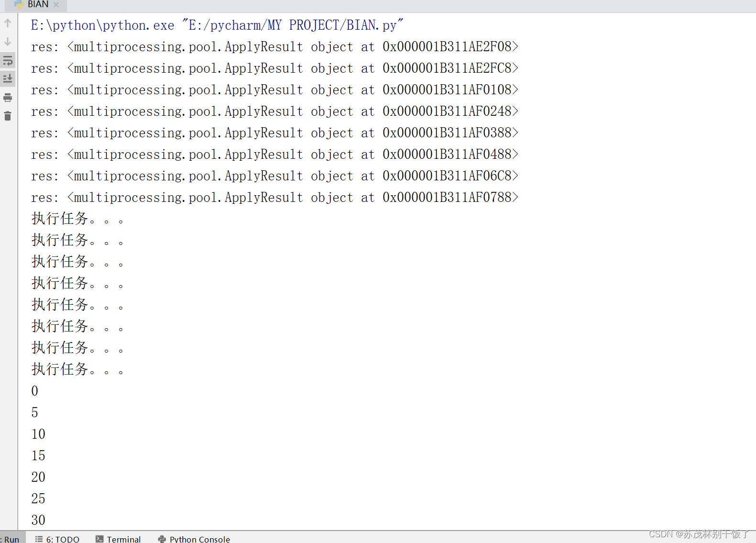Click the print console output icon
This screenshot has height=543, width=756.
click(x=8, y=98)
